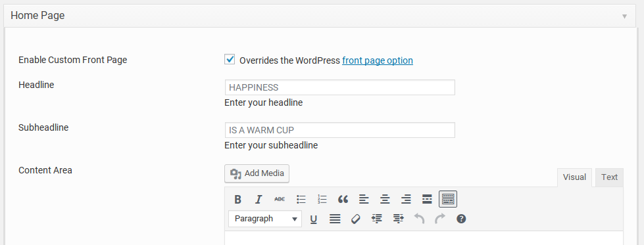644x245 pixels.
Task: Insert a blockquote
Action: coord(343,200)
